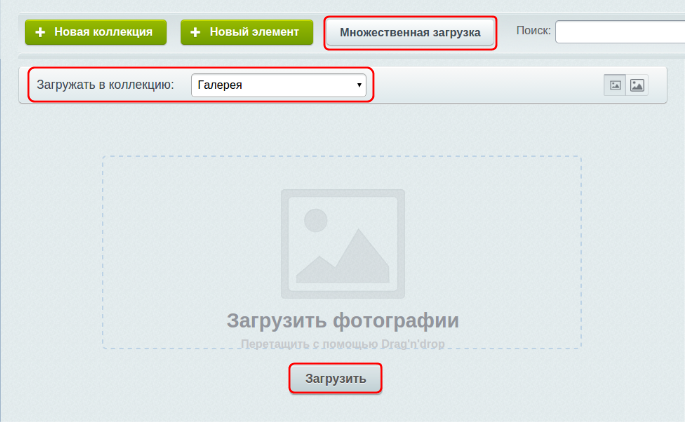
Task: Switch to small thumbnails view icon
Action: click(615, 86)
